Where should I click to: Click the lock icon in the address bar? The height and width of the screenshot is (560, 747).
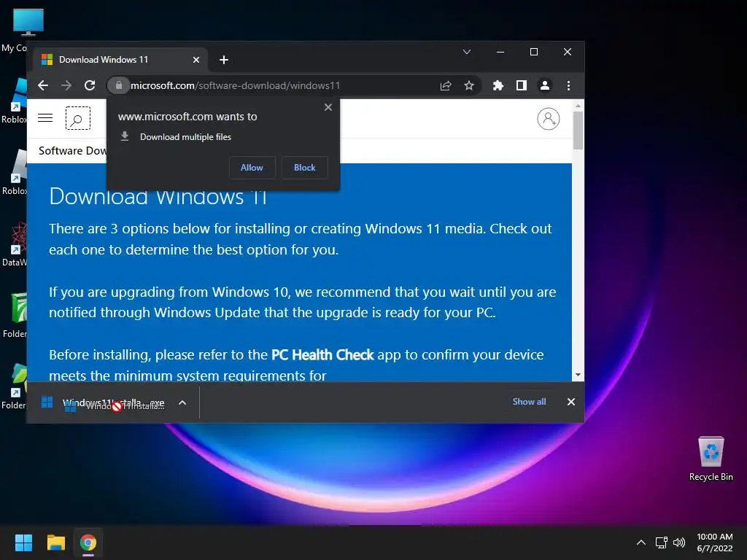coord(119,85)
